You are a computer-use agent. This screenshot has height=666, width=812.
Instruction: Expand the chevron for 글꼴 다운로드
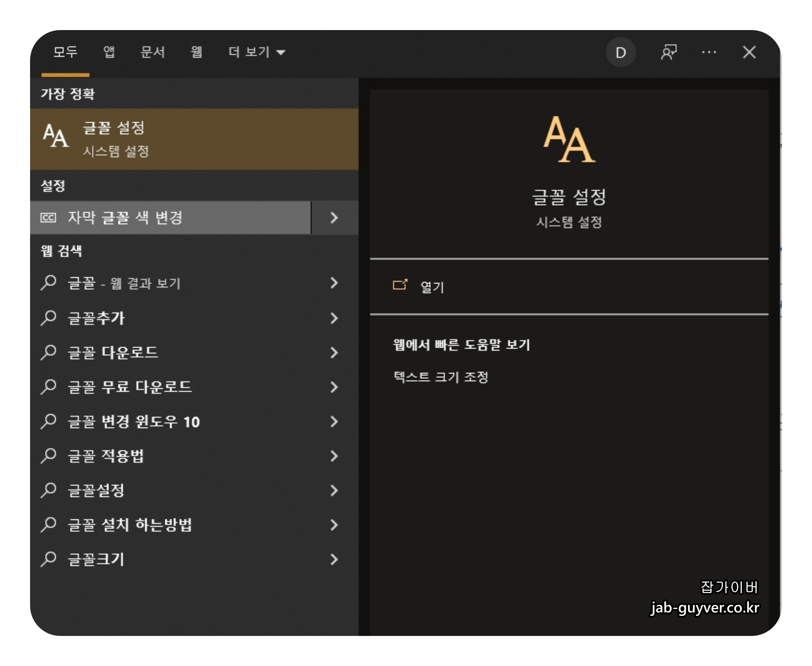[334, 353]
